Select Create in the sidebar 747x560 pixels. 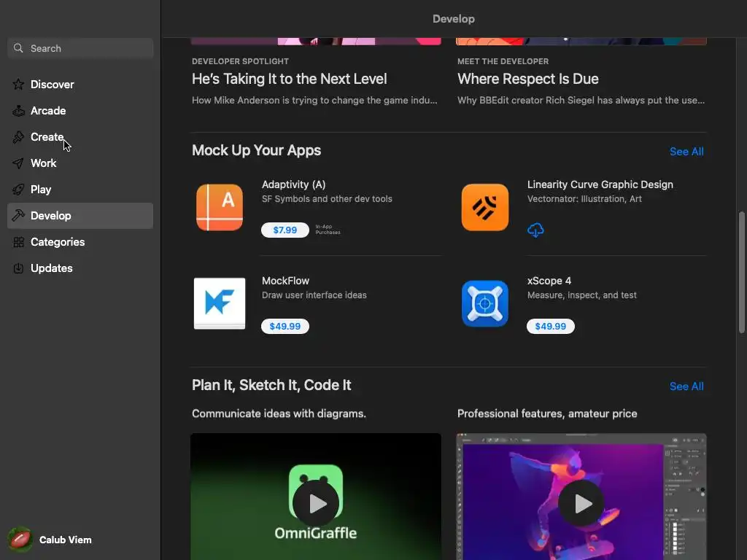80,137
